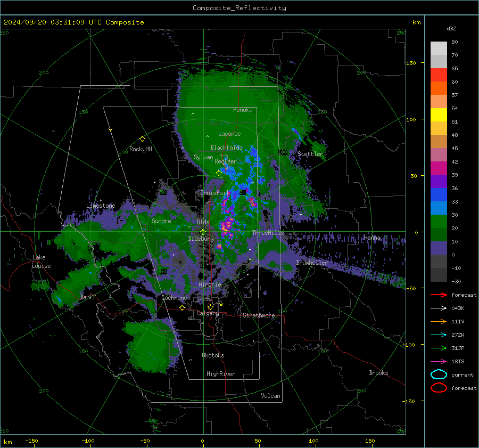The width and height of the screenshot is (479, 448).
Task: Click the yellow diamond marker above Calgary
Action: point(210,307)
